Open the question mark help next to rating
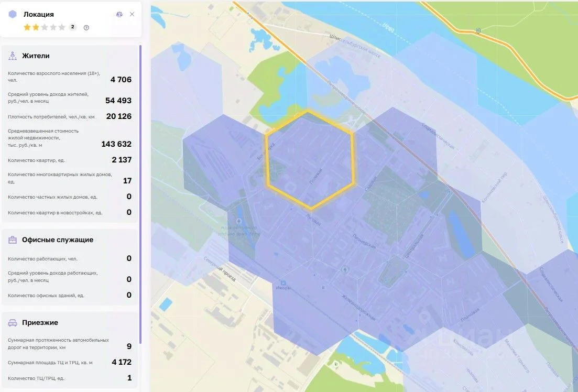Image resolution: width=578 pixels, height=392 pixels. coord(86,28)
